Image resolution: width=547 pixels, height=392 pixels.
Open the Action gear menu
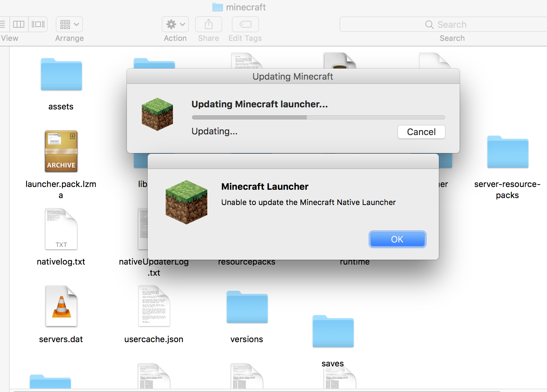(175, 24)
